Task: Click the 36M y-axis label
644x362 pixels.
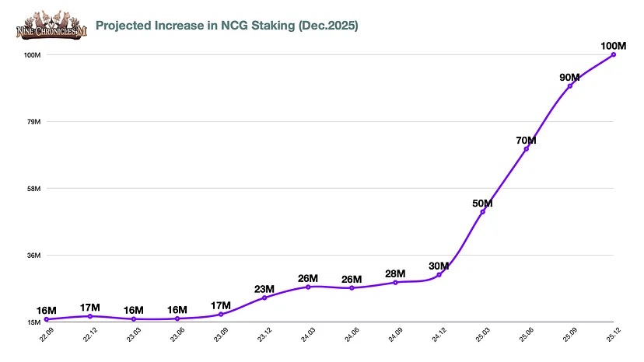Action: (x=33, y=256)
